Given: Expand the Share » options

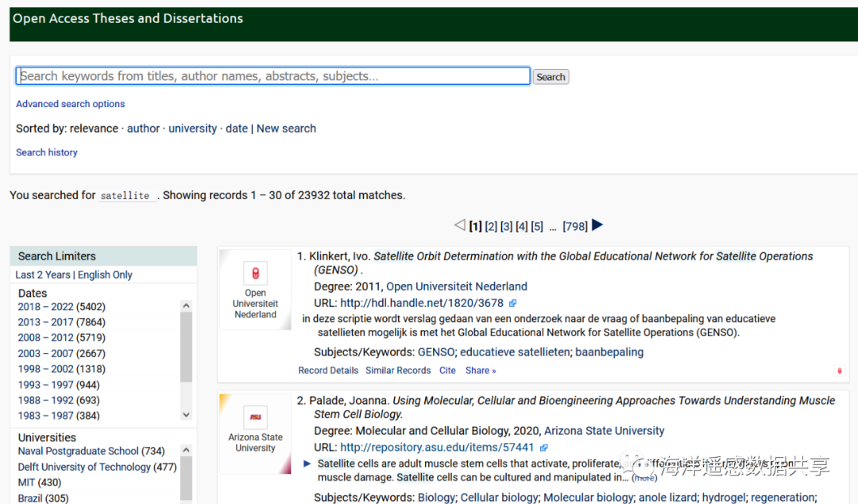Looking at the screenshot, I should click(481, 371).
